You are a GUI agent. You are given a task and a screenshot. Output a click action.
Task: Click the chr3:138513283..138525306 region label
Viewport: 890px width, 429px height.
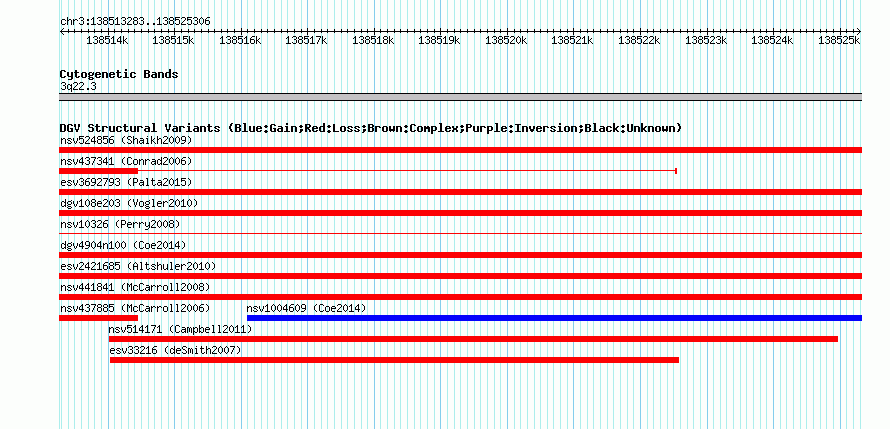point(135,22)
